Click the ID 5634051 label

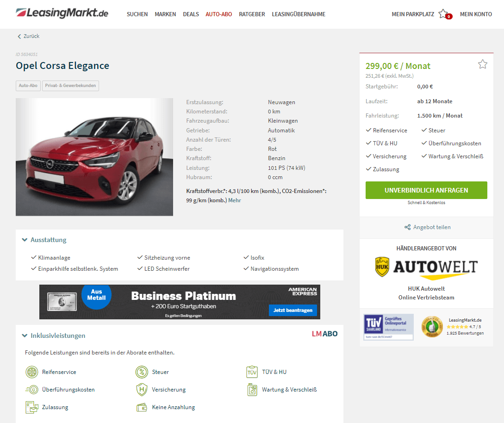[x=27, y=54]
